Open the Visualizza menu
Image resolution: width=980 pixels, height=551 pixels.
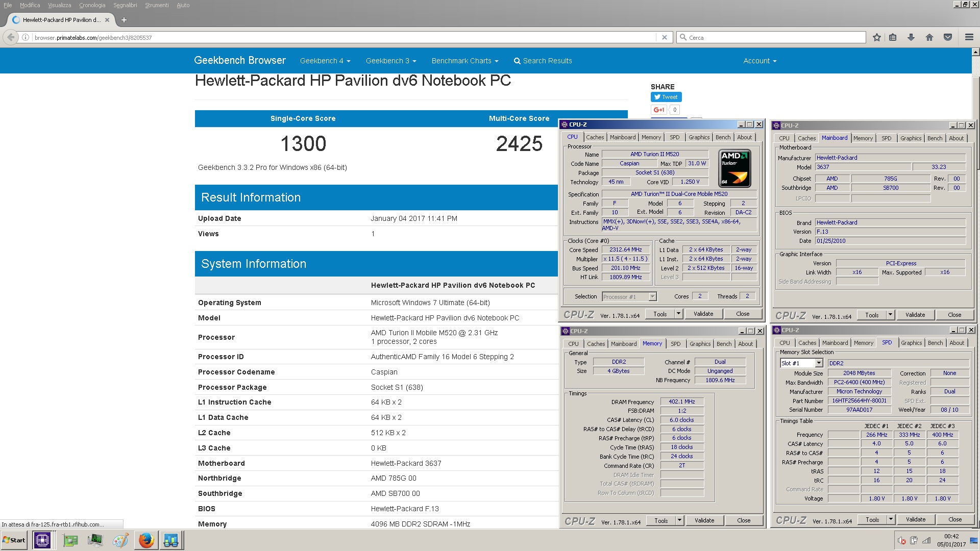click(x=60, y=5)
